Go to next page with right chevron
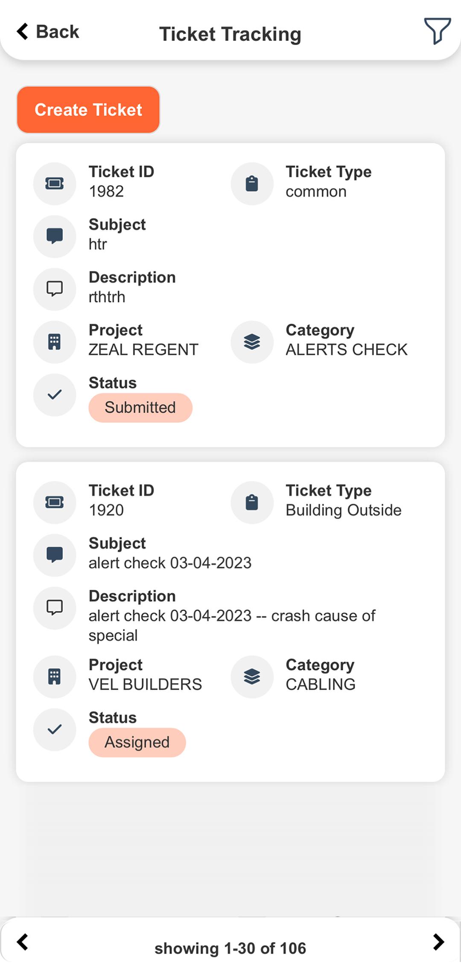Screen dimensions: 461x980 [x=438, y=942]
